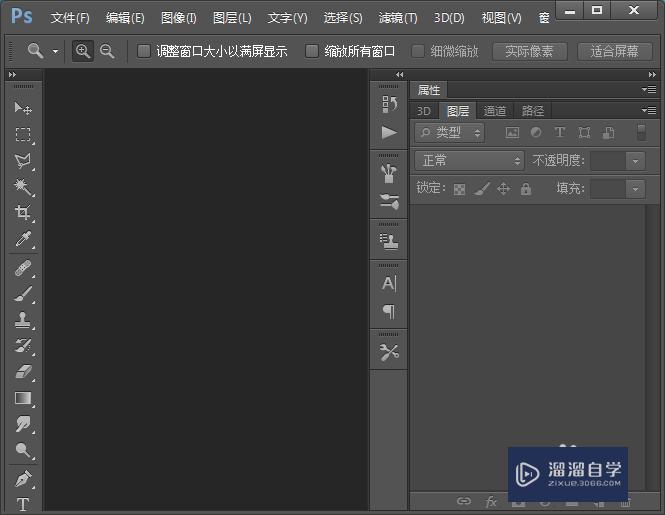Open the History panel icon

pos(389,104)
